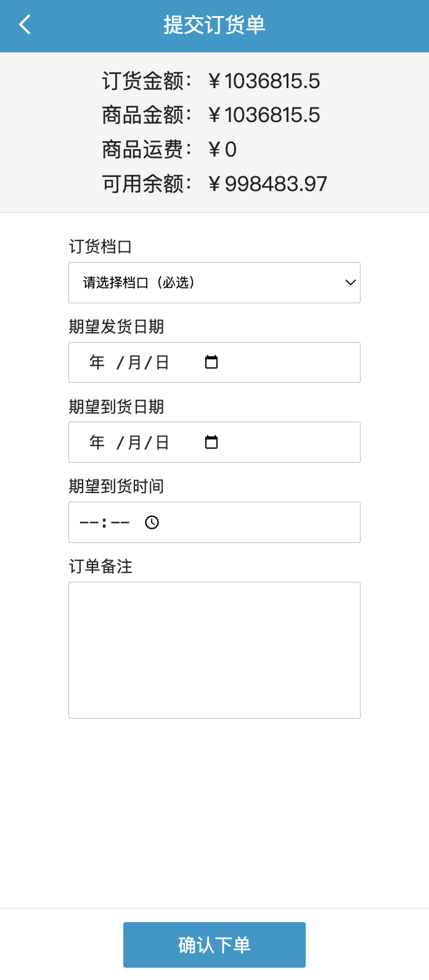
Task: Open the calendar icon for 期望发货日期
Action: [211, 362]
